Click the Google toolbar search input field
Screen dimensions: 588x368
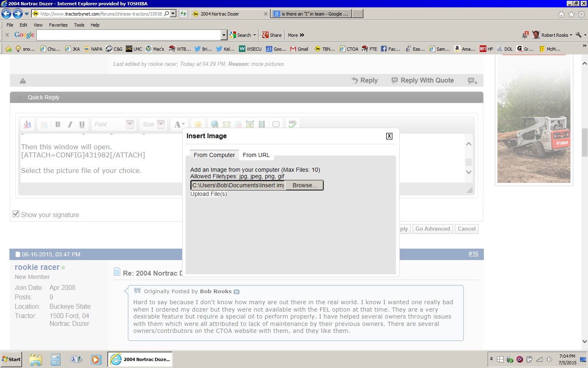[x=129, y=35]
